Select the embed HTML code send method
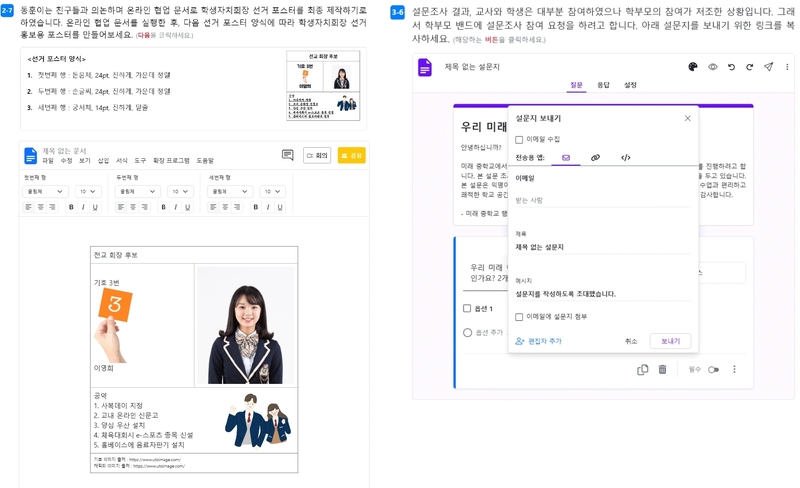Screen dimensions: 800x488 pyautogui.click(x=626, y=158)
